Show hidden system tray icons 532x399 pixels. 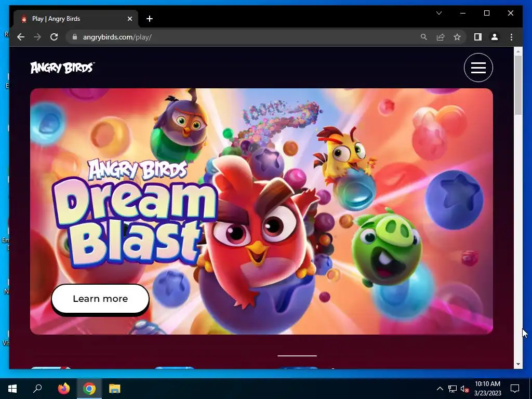coord(440,389)
